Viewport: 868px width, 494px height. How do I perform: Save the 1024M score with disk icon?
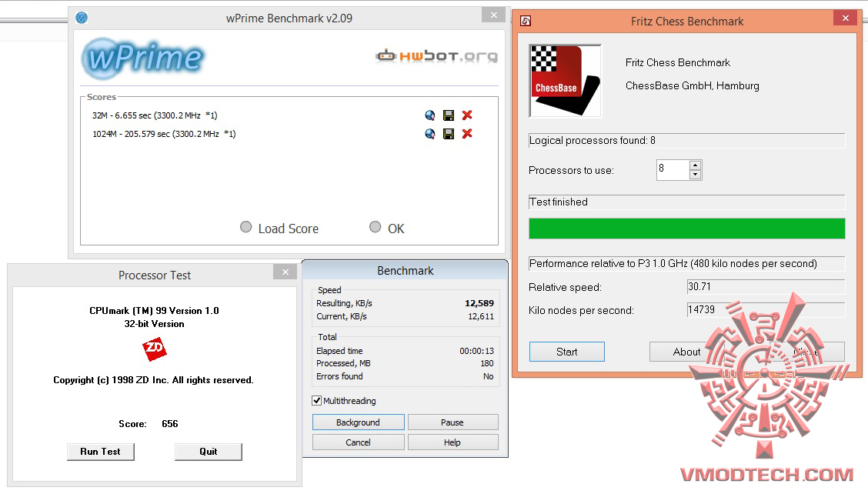[x=449, y=133]
